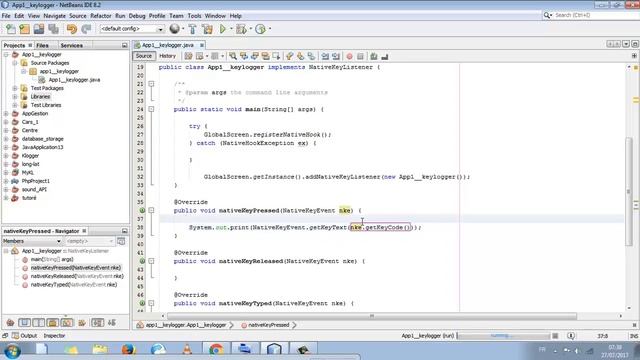Screen dimensions: 640x360
Task: Click the split editor icon at toolbar right
Action: pyautogui.click(x=634, y=56)
